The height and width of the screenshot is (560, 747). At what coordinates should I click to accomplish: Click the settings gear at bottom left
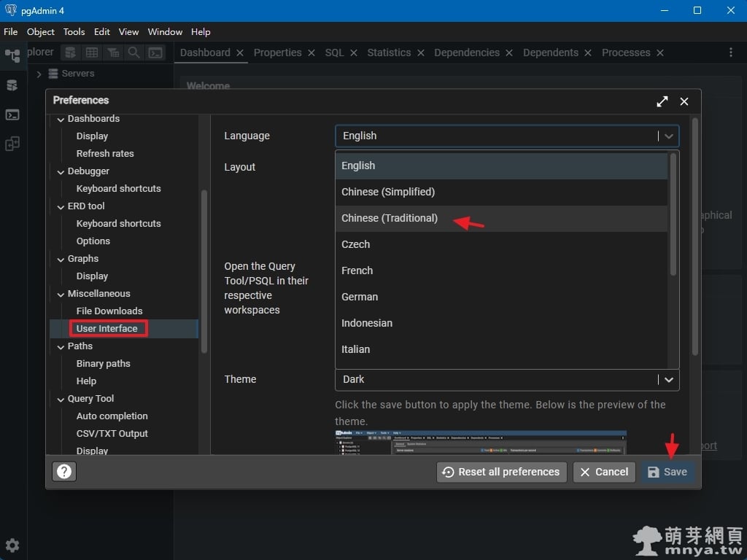[x=12, y=545]
